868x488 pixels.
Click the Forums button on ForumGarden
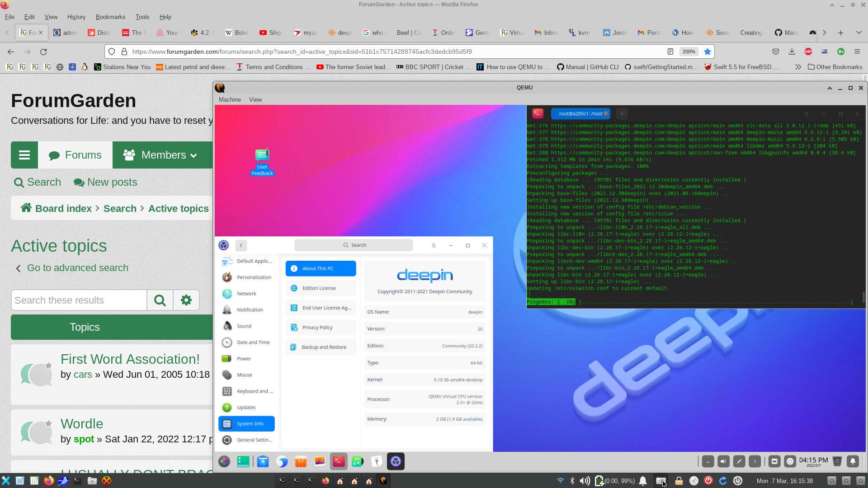[75, 155]
